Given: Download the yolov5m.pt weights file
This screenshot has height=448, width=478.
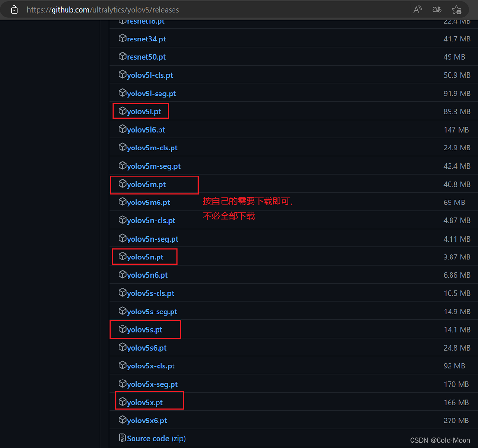Looking at the screenshot, I should 146,185.
